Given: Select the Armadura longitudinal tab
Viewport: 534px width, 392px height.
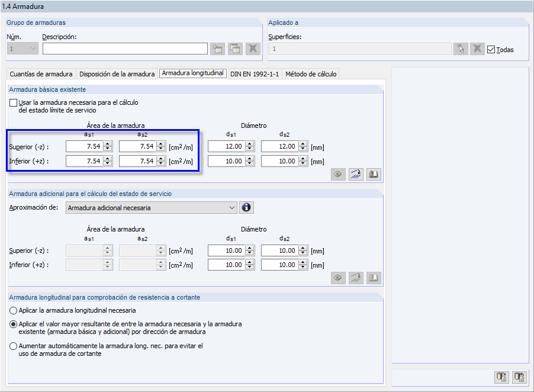Looking at the screenshot, I should (x=193, y=73).
